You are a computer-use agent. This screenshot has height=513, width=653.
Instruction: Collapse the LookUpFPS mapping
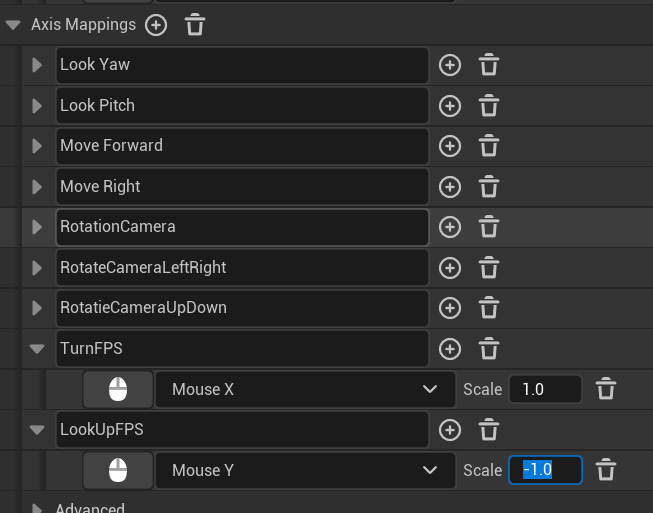click(x=38, y=430)
